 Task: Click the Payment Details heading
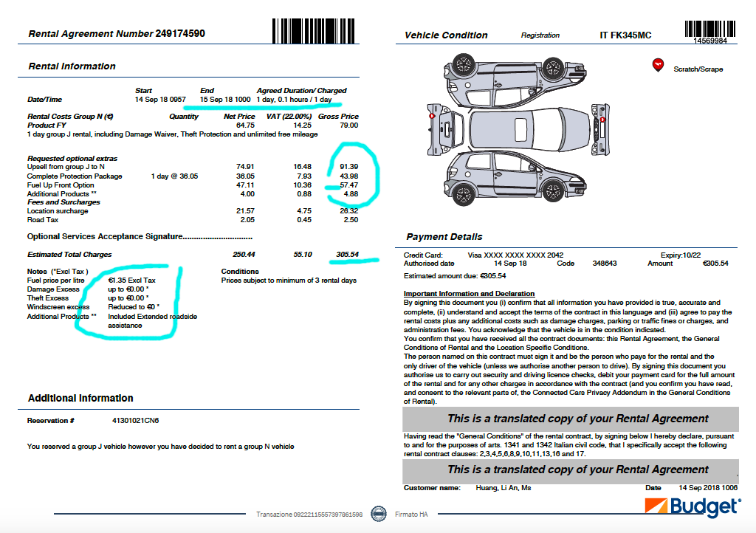pos(444,237)
